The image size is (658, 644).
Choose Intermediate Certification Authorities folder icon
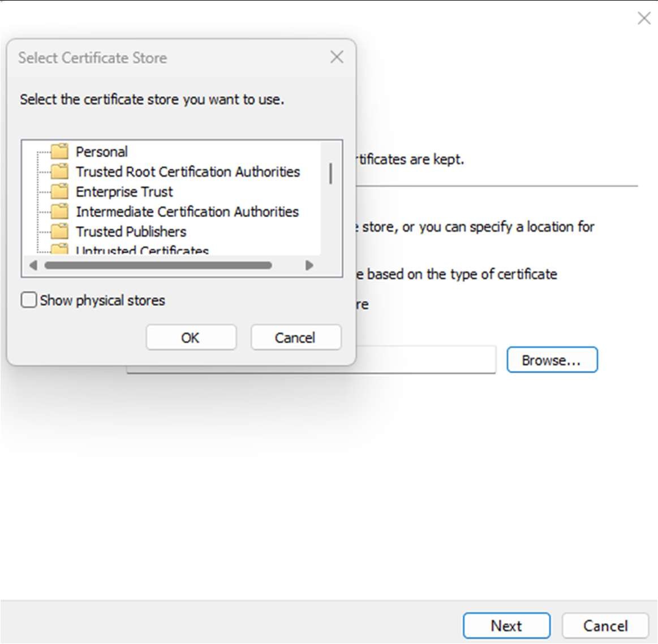click(59, 211)
